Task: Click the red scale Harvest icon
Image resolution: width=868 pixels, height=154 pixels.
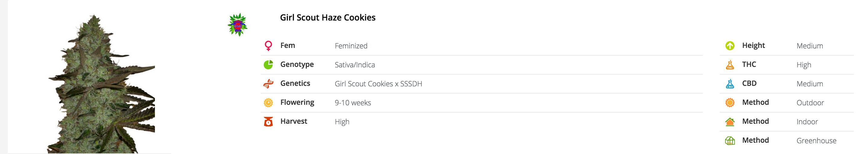Action: (x=268, y=121)
